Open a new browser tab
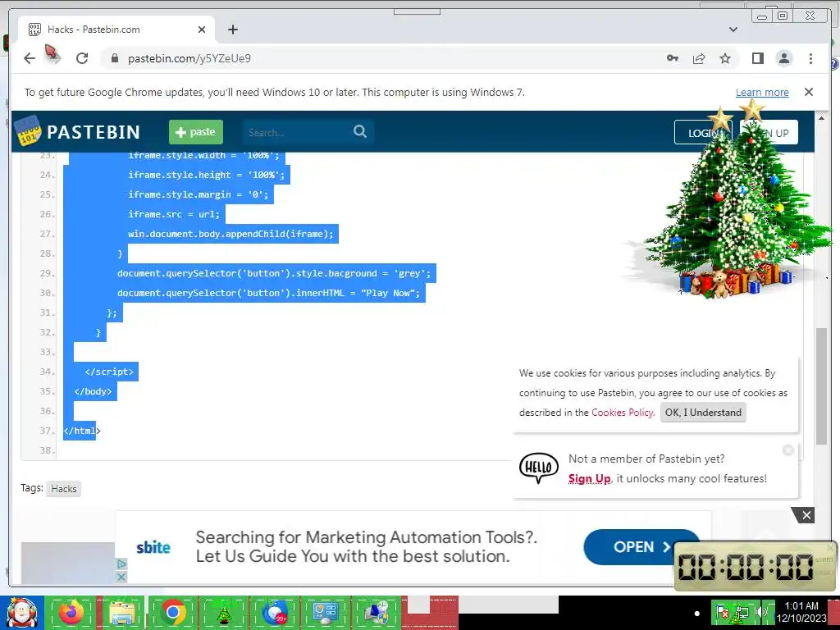The image size is (840, 630). (232, 30)
